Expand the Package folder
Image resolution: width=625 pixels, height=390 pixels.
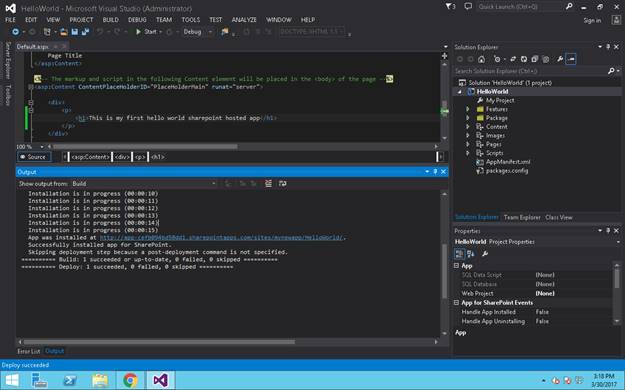coord(468,118)
